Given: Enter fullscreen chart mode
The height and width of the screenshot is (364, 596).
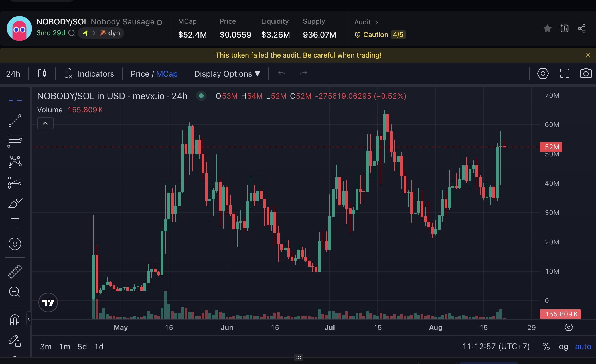Looking at the screenshot, I should [x=564, y=73].
